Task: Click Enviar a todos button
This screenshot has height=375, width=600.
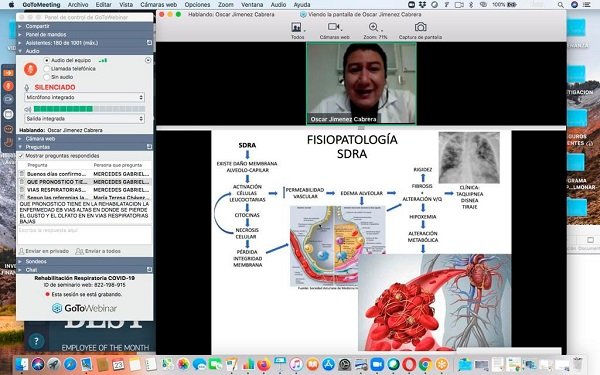Action: [98, 251]
